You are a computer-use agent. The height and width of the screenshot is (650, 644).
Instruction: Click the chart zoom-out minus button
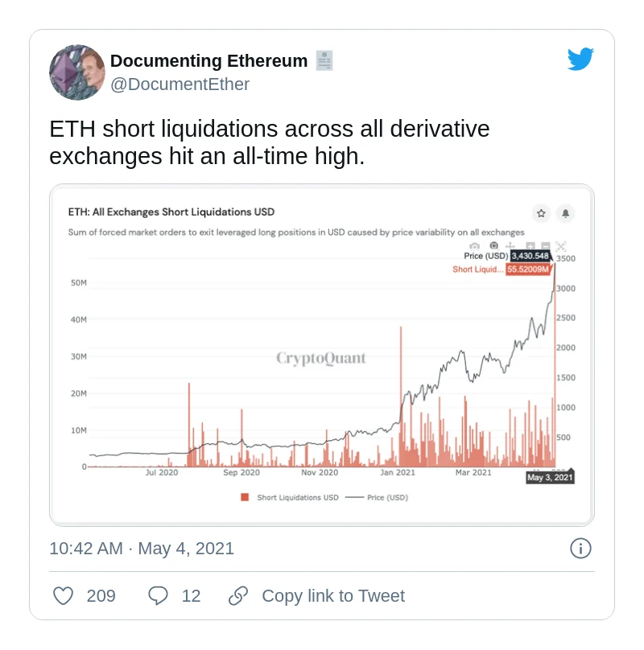point(545,246)
